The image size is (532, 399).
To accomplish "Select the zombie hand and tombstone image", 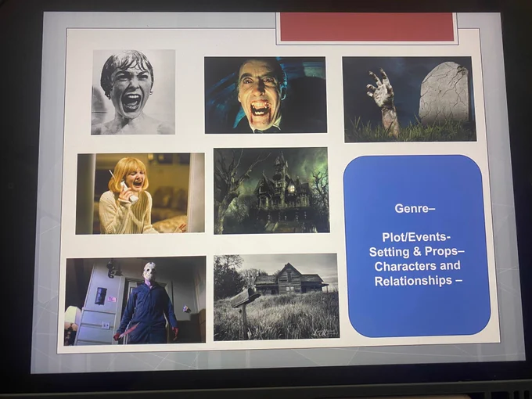I will [409, 99].
